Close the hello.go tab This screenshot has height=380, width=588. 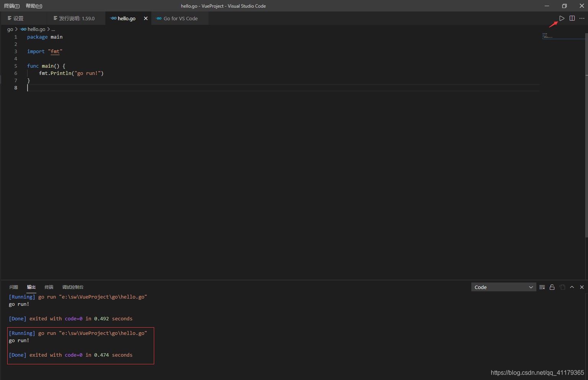pyautogui.click(x=146, y=18)
